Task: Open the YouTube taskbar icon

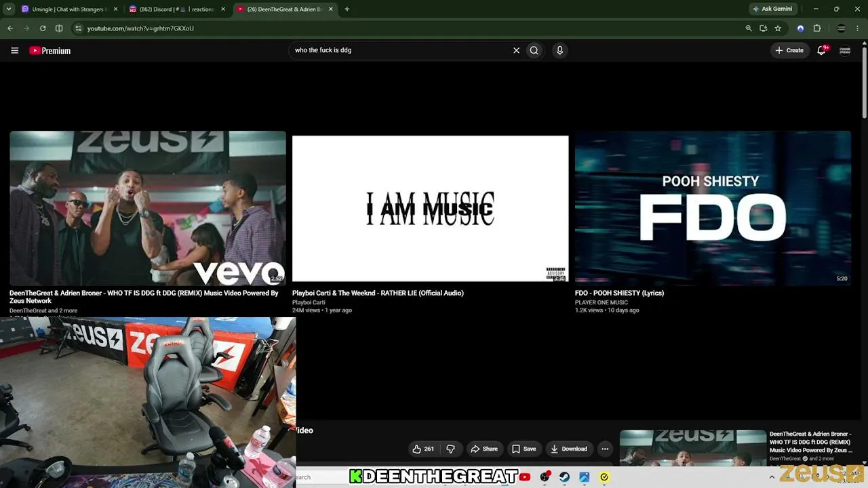Action: pos(525,477)
